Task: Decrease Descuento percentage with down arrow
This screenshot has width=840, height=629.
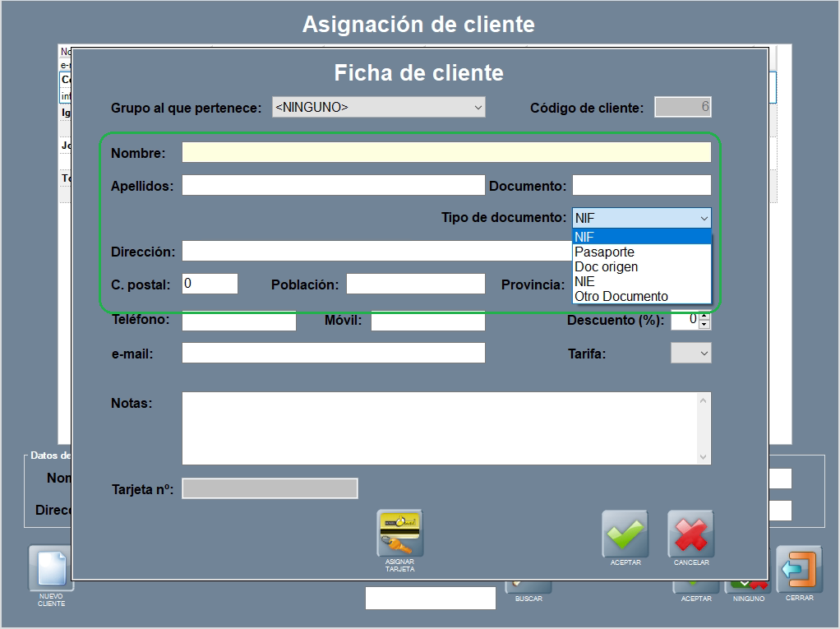Action: [703, 325]
